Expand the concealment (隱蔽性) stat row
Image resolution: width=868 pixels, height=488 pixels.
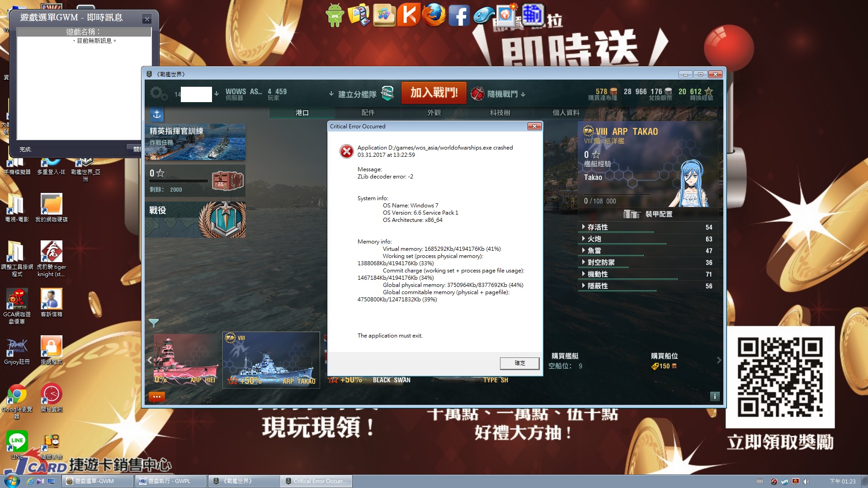pos(598,286)
